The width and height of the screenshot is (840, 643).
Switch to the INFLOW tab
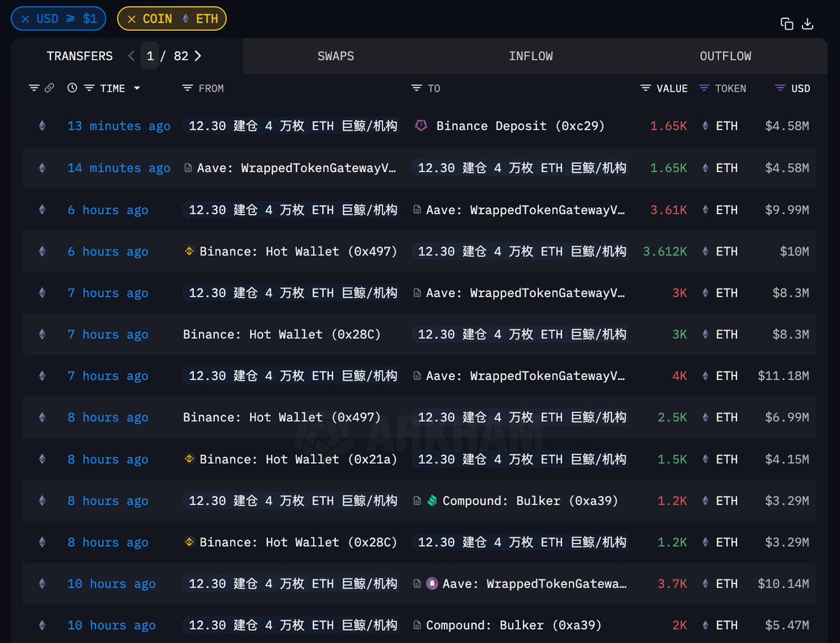[531, 56]
